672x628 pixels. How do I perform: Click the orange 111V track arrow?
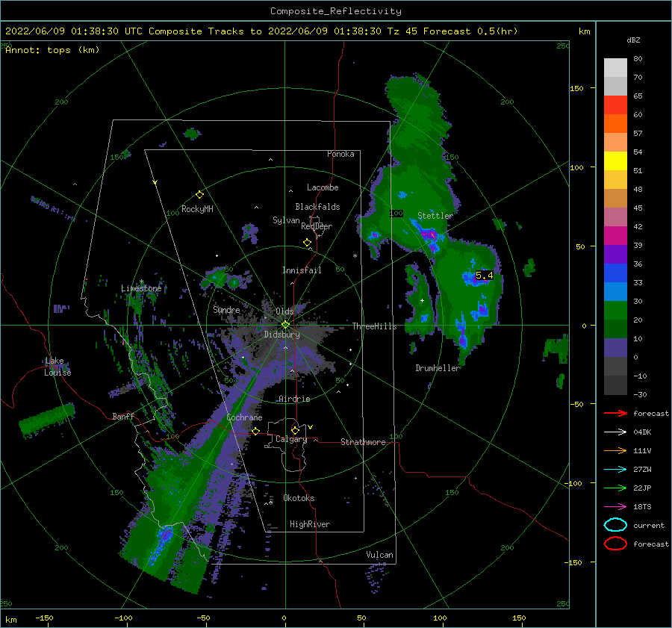pos(615,450)
